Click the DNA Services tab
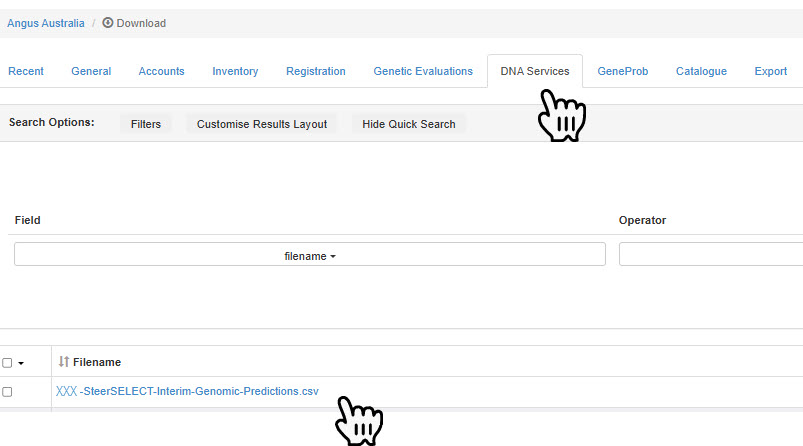803x446 pixels. pyautogui.click(x=535, y=71)
